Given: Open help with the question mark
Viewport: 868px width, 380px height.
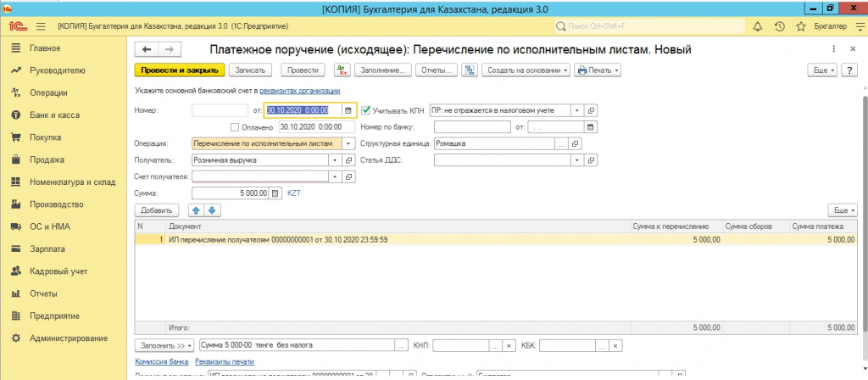Looking at the screenshot, I should click(849, 70).
